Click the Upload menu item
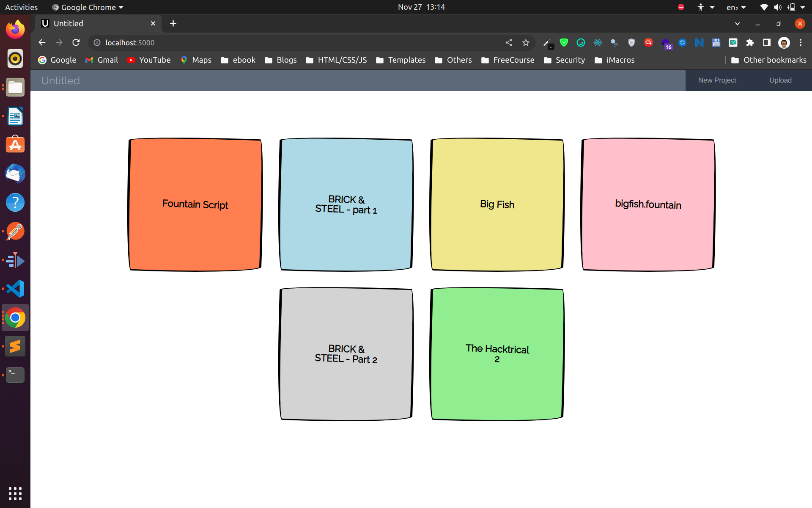This screenshot has height=508, width=812. [780, 80]
